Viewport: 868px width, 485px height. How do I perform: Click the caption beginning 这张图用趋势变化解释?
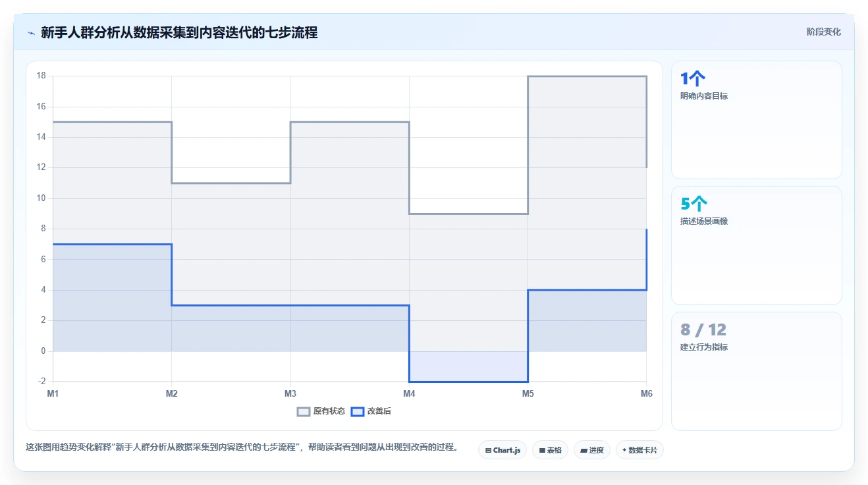pyautogui.click(x=242, y=447)
